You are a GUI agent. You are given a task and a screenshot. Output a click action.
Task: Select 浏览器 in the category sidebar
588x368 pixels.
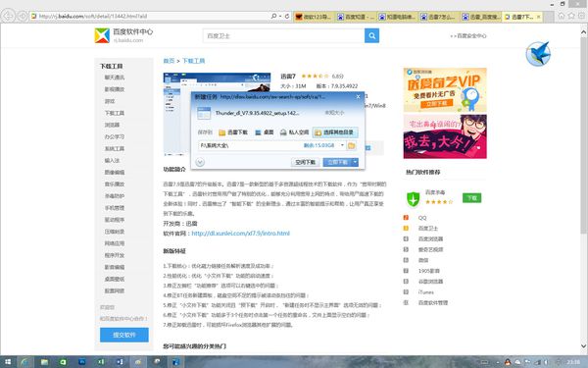[x=112, y=125]
